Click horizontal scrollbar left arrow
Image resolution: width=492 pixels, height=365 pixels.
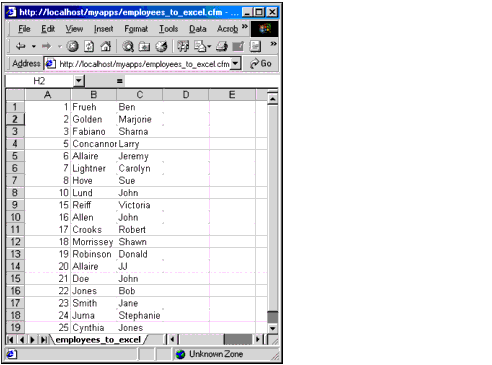[172, 340]
